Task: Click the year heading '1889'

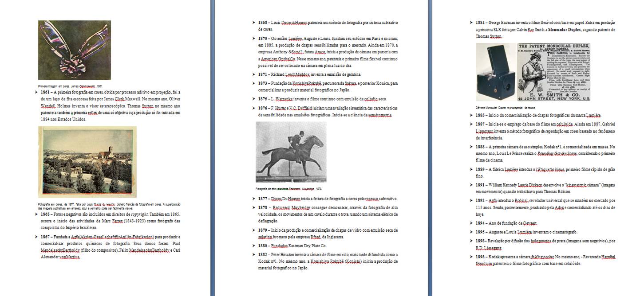Action: click(480, 169)
